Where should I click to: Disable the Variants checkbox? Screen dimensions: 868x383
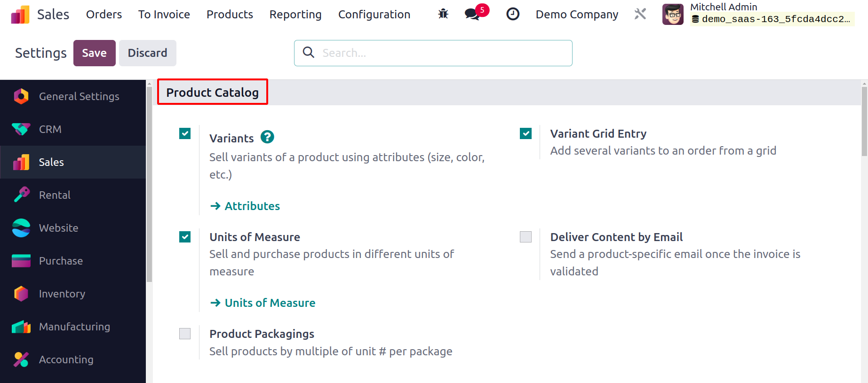[185, 133]
